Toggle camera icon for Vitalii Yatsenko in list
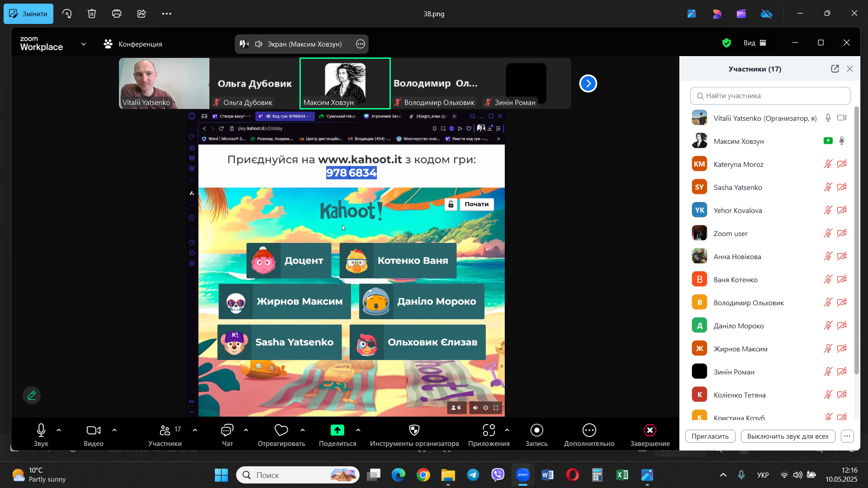868x488 pixels. [841, 118]
